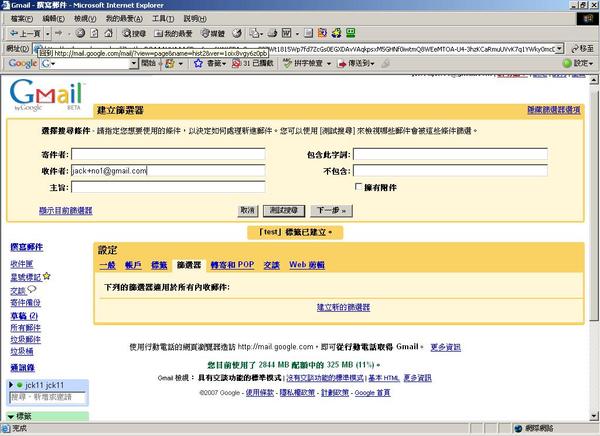Click the Discuss page icon
Image resolution: width=600 pixels, height=436 pixels.
click(308, 33)
